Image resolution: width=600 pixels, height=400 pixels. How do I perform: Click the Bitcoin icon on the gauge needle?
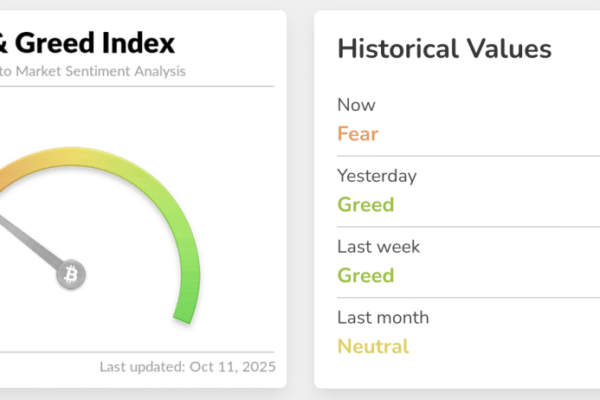point(71,274)
